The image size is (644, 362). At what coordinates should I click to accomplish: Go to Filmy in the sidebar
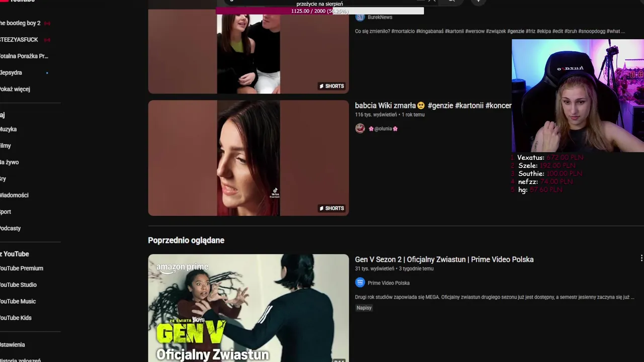pyautogui.click(x=6, y=146)
